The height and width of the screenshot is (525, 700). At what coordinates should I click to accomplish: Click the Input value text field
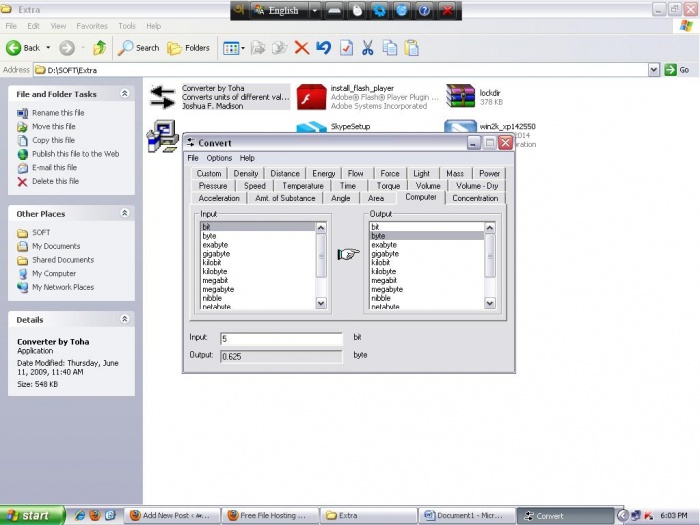280,339
